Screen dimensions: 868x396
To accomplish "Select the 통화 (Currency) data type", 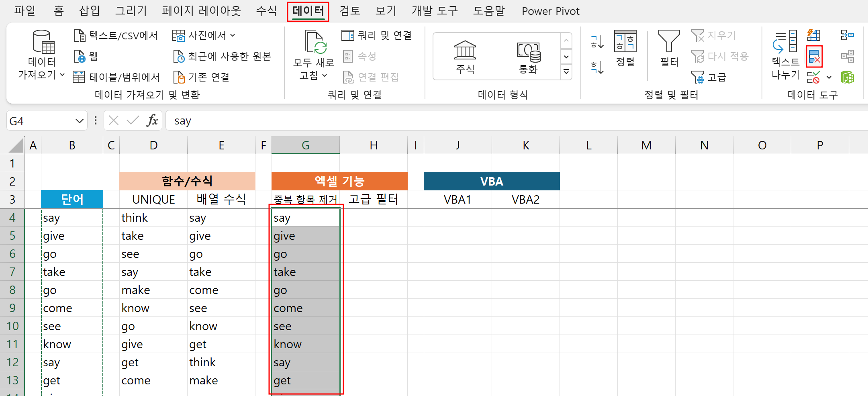I will click(x=529, y=56).
